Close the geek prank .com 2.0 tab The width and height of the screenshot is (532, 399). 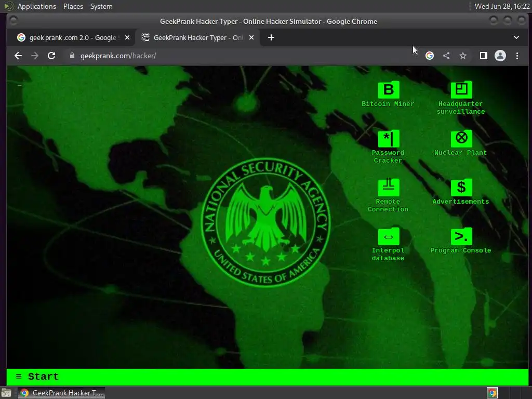pos(127,37)
